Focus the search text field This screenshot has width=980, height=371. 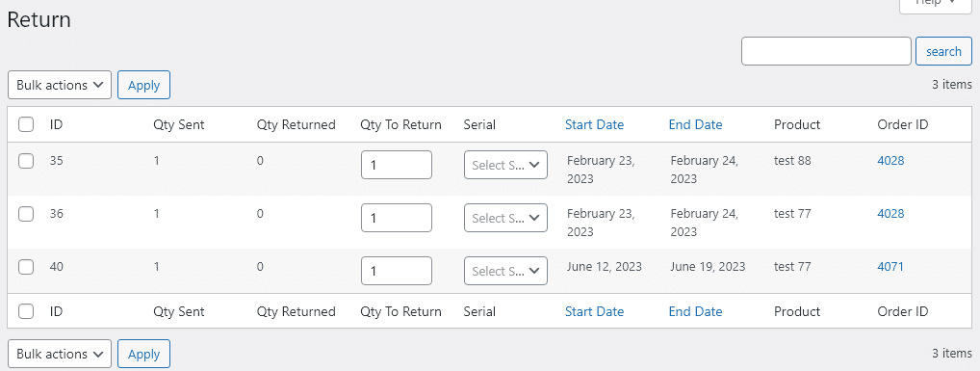826,51
